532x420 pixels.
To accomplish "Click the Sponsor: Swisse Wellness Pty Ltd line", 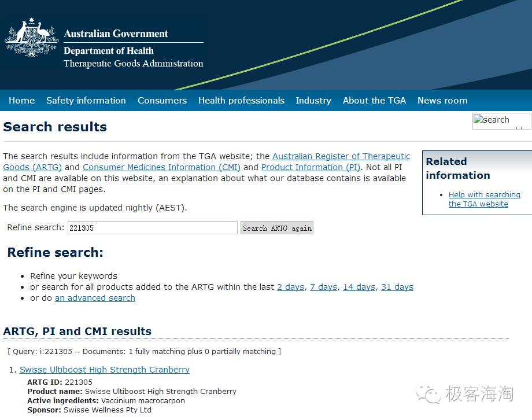I will (x=89, y=410).
